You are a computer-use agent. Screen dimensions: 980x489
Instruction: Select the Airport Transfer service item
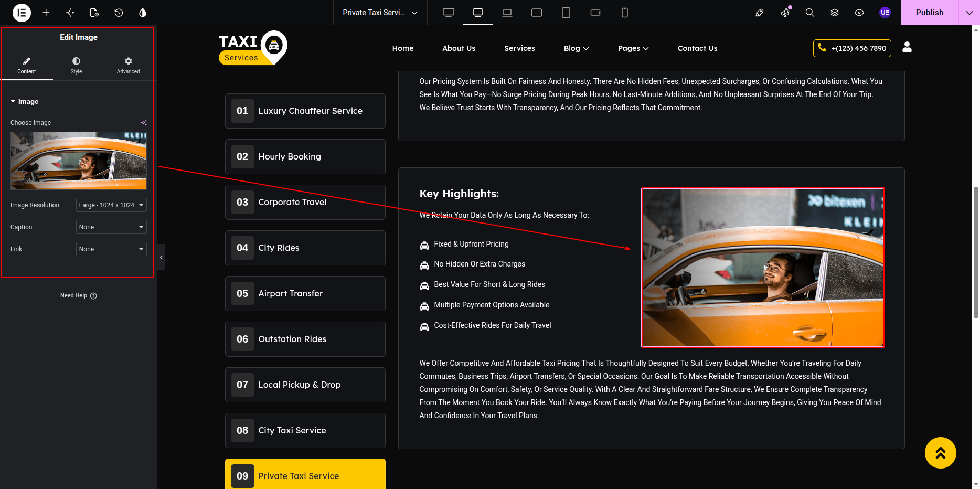coord(305,293)
